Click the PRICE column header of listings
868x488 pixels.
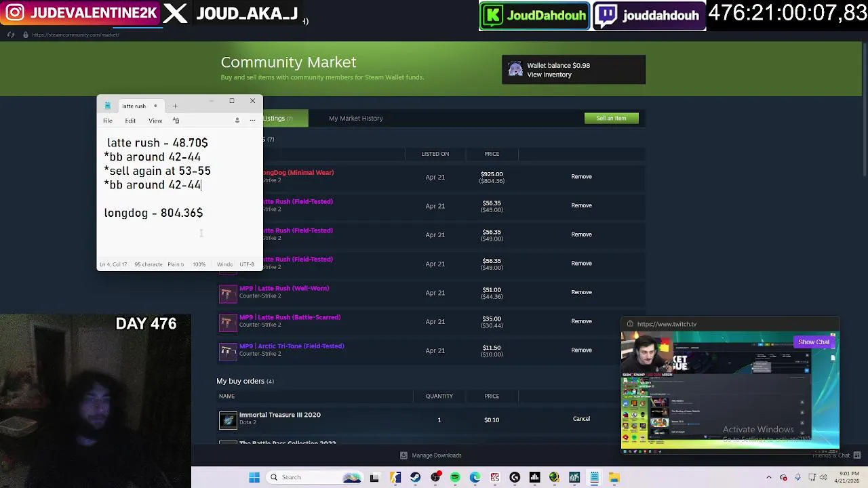tap(492, 154)
